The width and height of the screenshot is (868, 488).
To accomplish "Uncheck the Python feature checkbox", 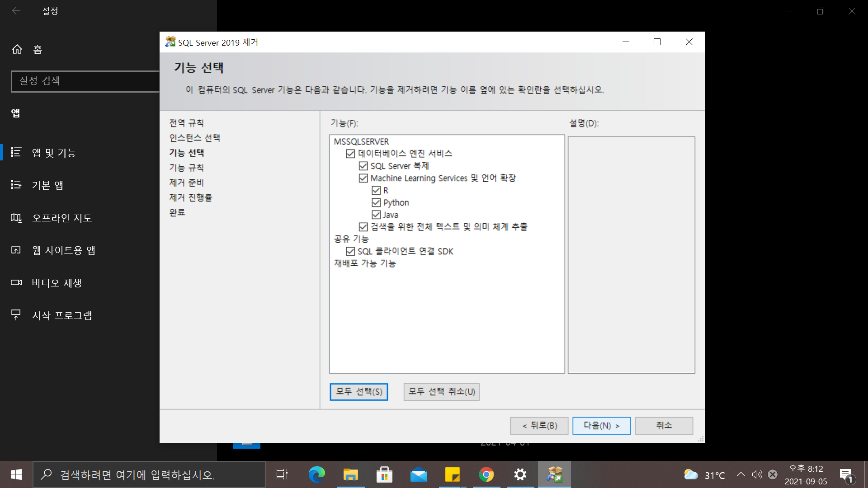I will (x=376, y=202).
